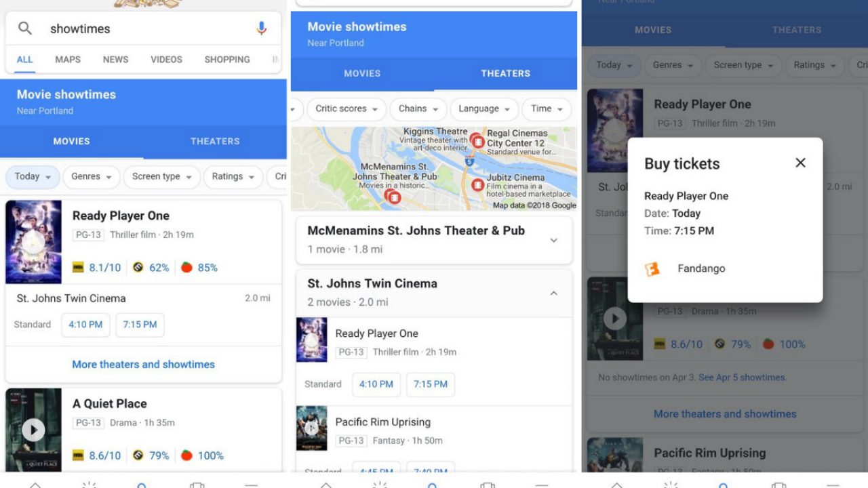Open the Critic scores filter dropdown
The width and height of the screenshot is (868, 488).
point(346,109)
